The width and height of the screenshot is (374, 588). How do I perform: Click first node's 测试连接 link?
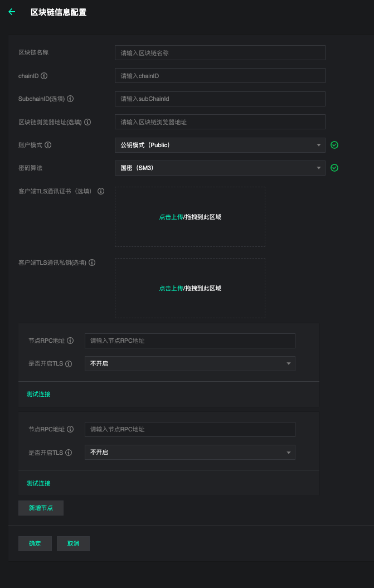38,394
